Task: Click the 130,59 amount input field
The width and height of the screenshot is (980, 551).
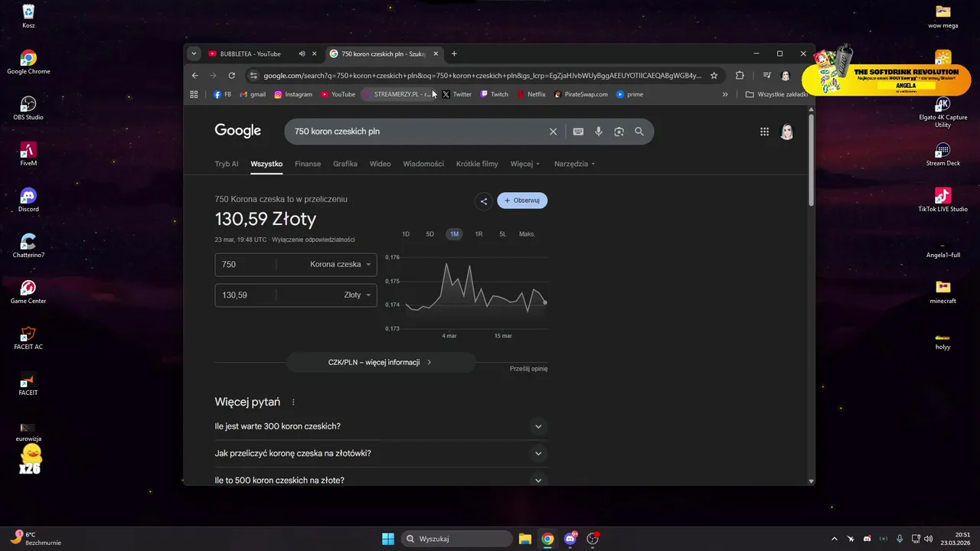Action: [x=245, y=295]
